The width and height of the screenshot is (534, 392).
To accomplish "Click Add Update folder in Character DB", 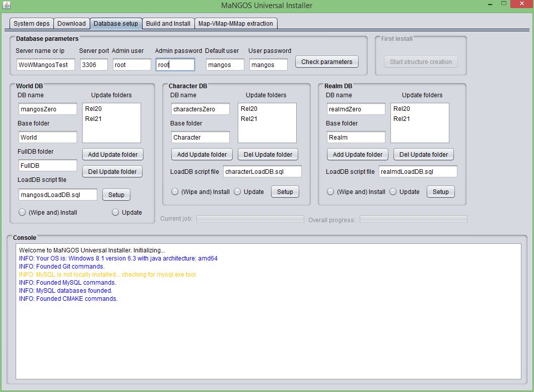I will coord(202,154).
